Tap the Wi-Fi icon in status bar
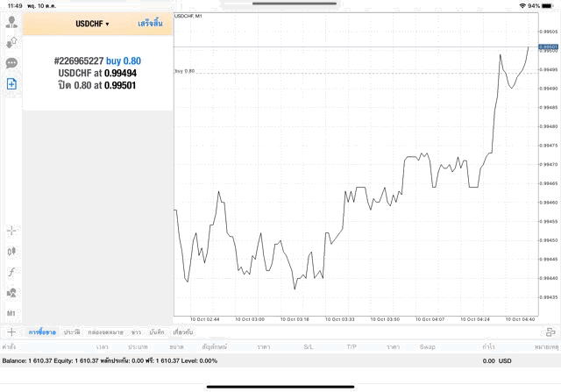Screen dimensions: 561x392 click(x=522, y=6)
